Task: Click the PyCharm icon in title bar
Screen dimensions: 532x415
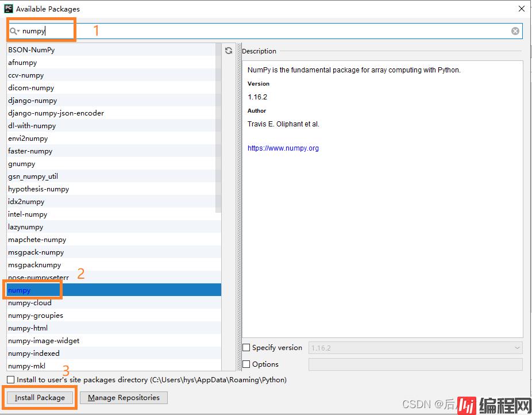Action: click(x=8, y=9)
